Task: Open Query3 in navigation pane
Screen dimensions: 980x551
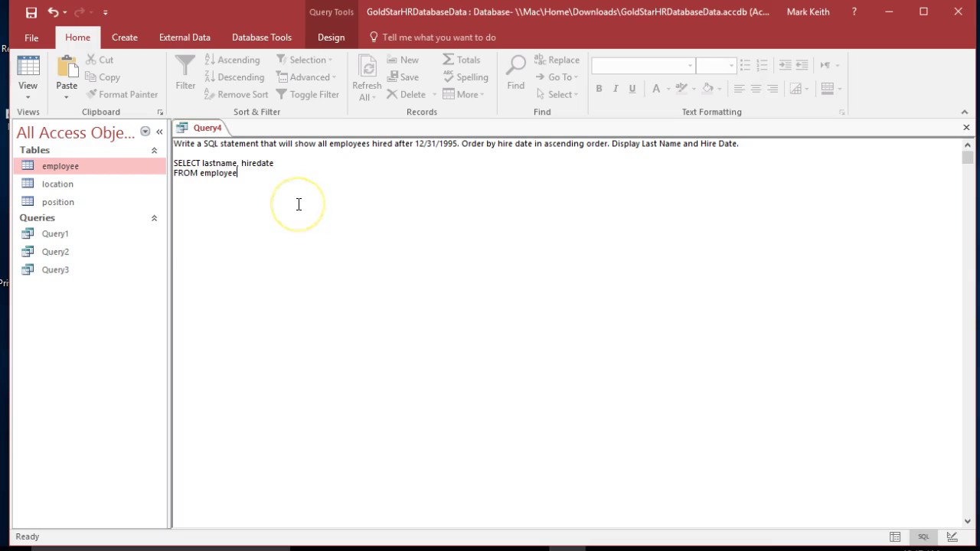Action: tap(90, 270)
